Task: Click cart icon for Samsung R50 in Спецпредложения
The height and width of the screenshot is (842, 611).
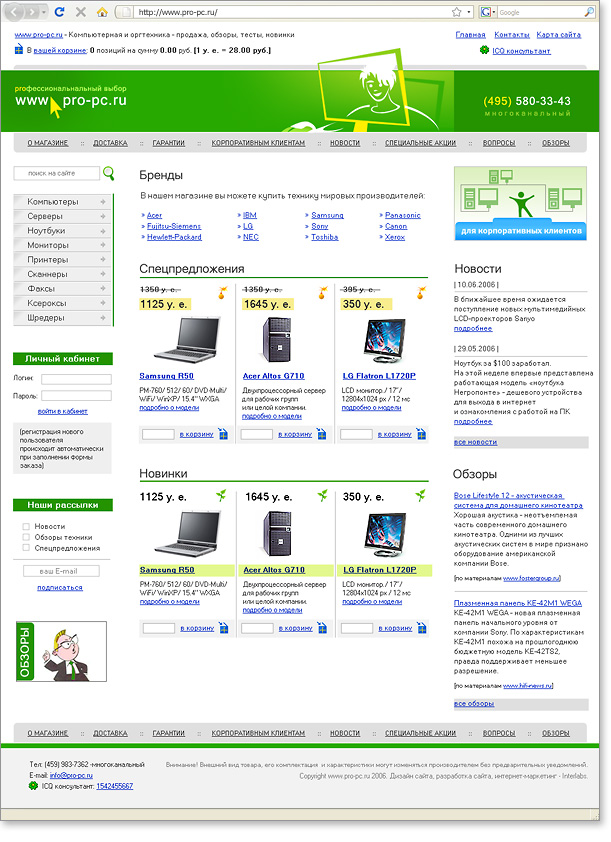Action: coord(223,434)
